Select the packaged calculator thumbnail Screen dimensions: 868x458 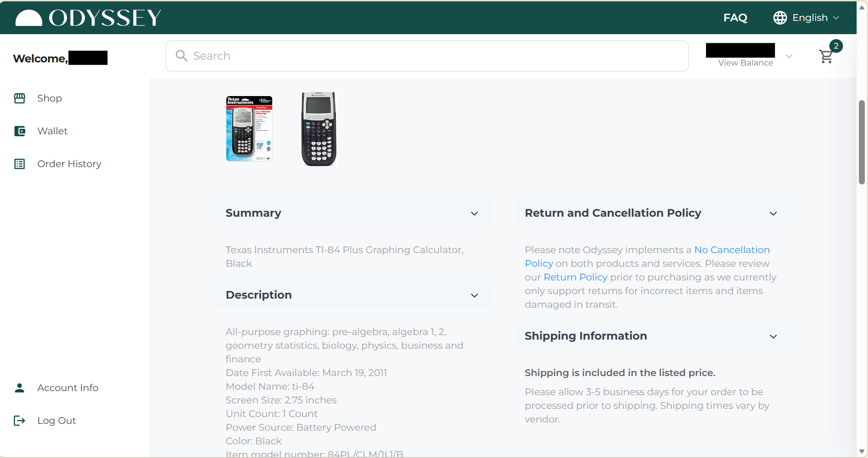(x=249, y=129)
